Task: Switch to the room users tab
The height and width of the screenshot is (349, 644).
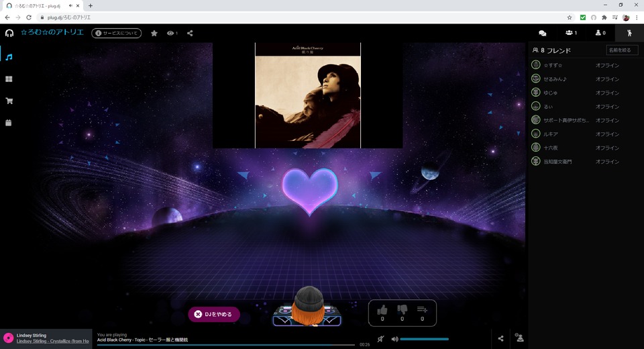Action: click(x=571, y=33)
